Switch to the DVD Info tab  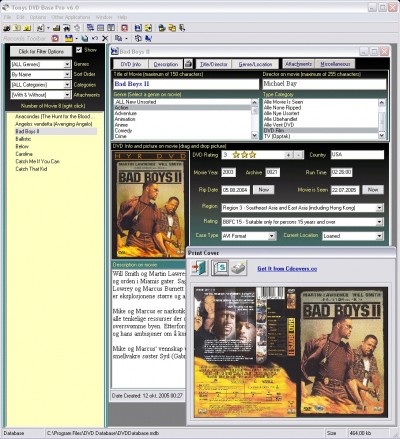pos(131,64)
